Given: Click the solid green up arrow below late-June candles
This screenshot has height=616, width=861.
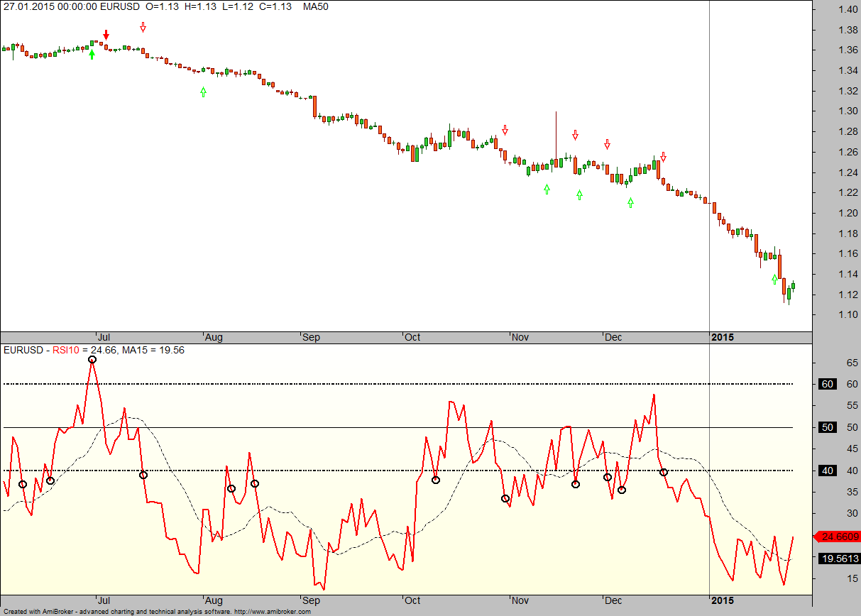Looking at the screenshot, I should click(x=92, y=54).
